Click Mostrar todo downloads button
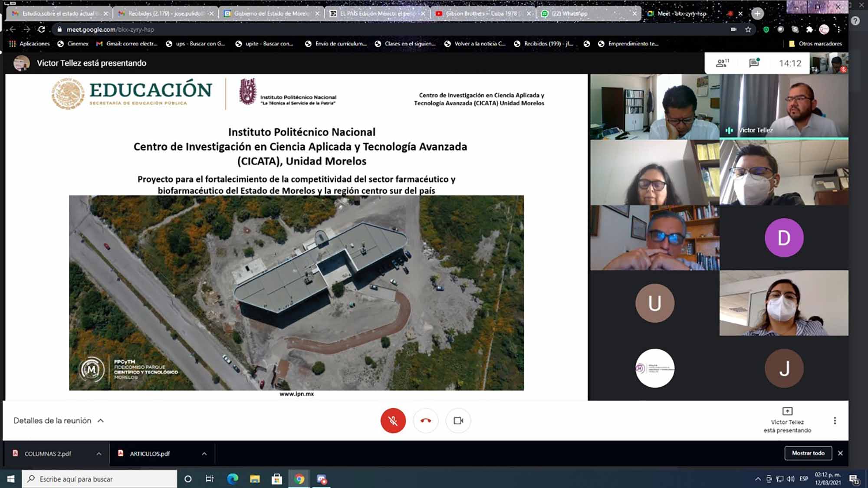Viewport: 868px width, 488px height. pyautogui.click(x=808, y=453)
